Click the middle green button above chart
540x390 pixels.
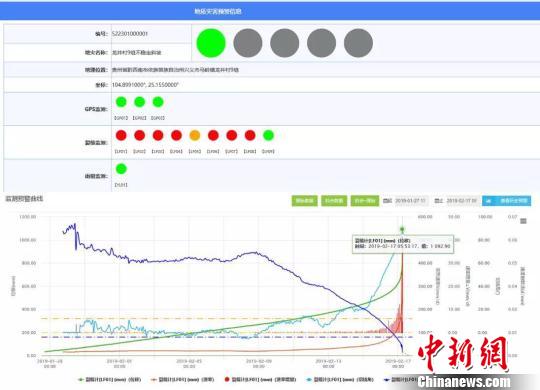click(x=334, y=201)
